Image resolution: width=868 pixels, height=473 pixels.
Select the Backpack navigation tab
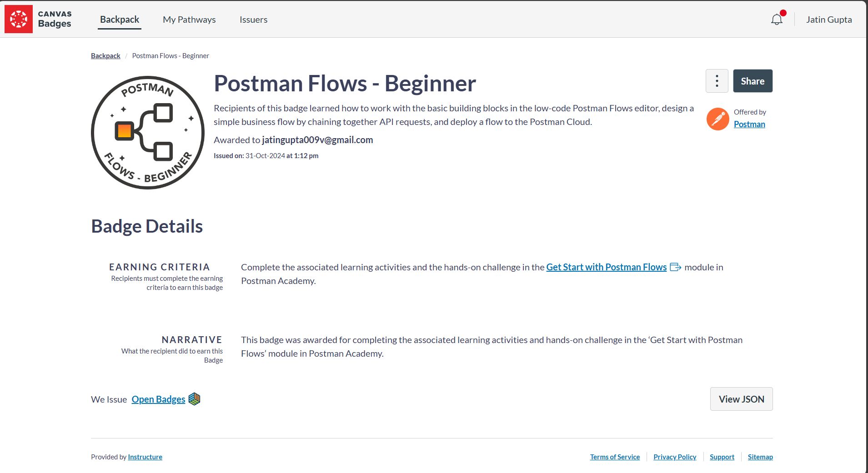[x=119, y=20]
